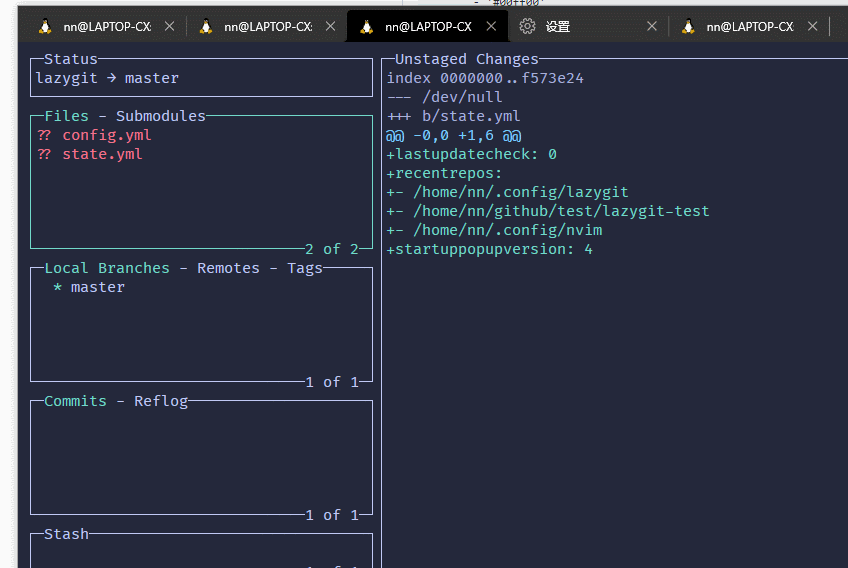Click the '+recentrepos:' diff line
Image resolution: width=848 pixels, height=568 pixels.
pos(445,173)
